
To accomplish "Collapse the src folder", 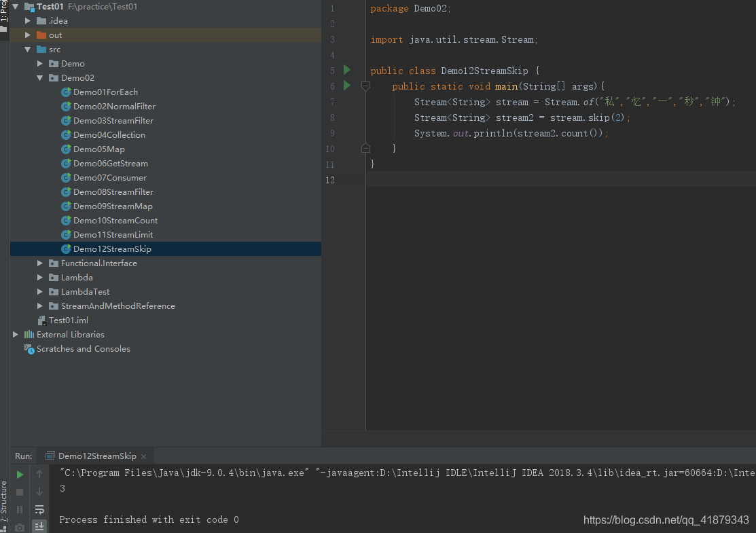I will pyautogui.click(x=27, y=50).
